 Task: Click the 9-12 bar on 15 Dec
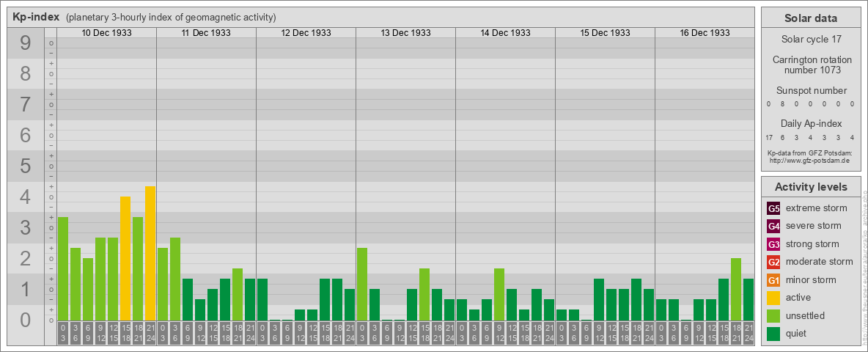click(598, 299)
